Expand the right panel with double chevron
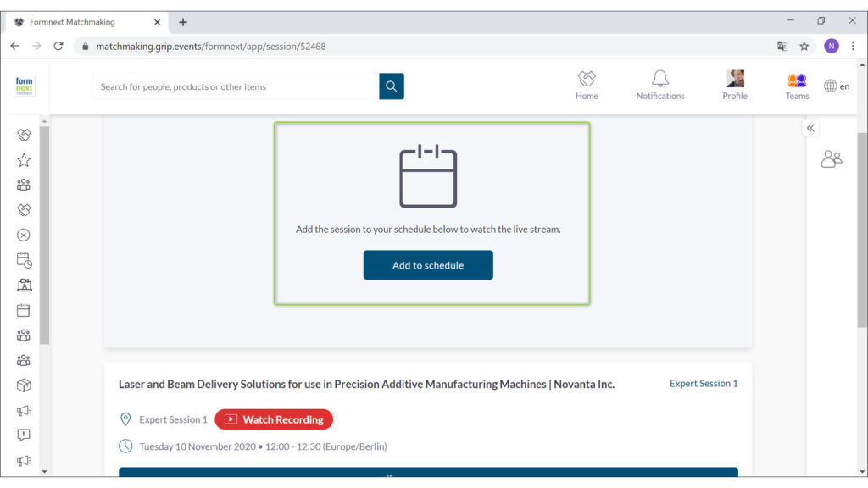 coord(810,128)
